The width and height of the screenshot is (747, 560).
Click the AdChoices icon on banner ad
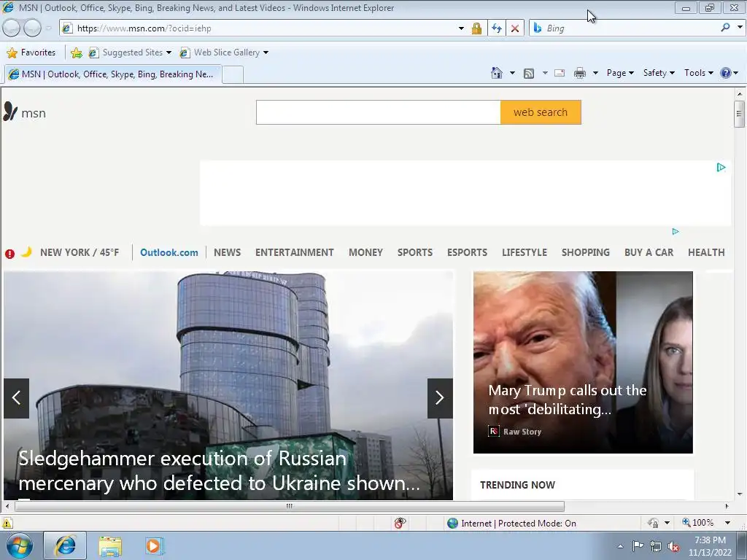(x=721, y=167)
